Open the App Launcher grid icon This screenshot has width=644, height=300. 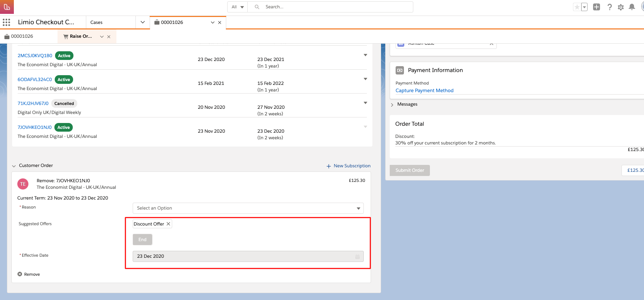[6, 22]
